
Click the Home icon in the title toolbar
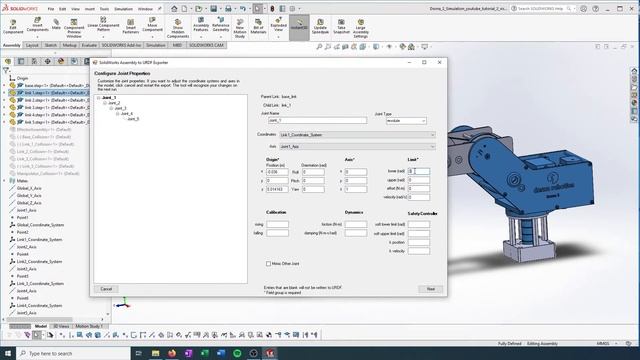click(174, 9)
